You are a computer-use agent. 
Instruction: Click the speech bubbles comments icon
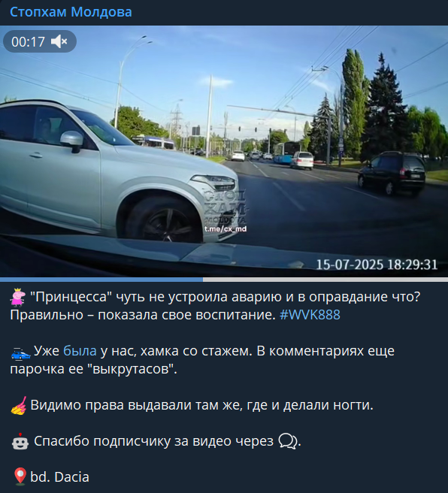pyautogui.click(x=288, y=441)
